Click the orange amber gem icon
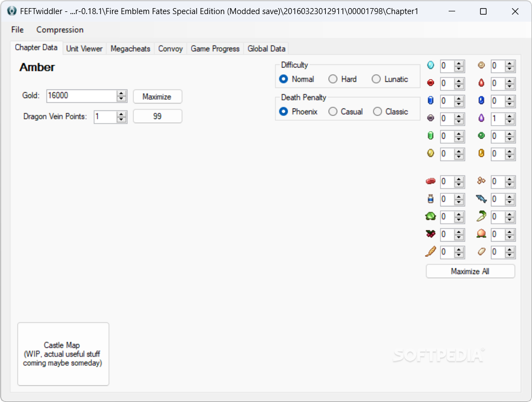This screenshot has width=532, height=402. (481, 153)
